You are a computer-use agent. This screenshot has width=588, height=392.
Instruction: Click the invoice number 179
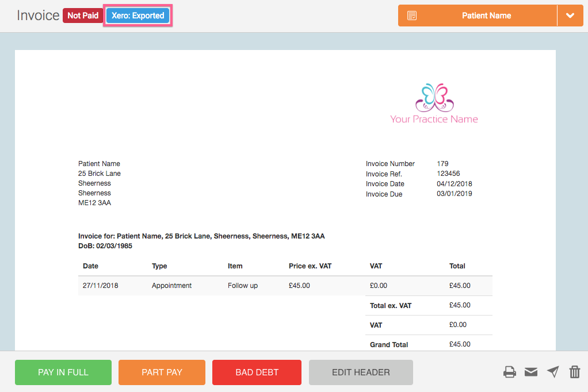click(442, 164)
